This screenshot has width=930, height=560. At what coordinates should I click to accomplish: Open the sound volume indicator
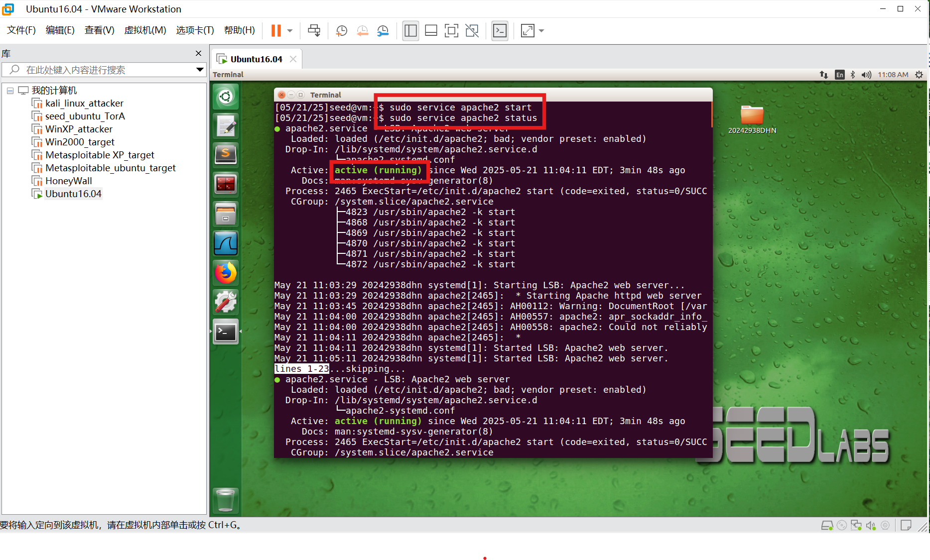click(866, 75)
